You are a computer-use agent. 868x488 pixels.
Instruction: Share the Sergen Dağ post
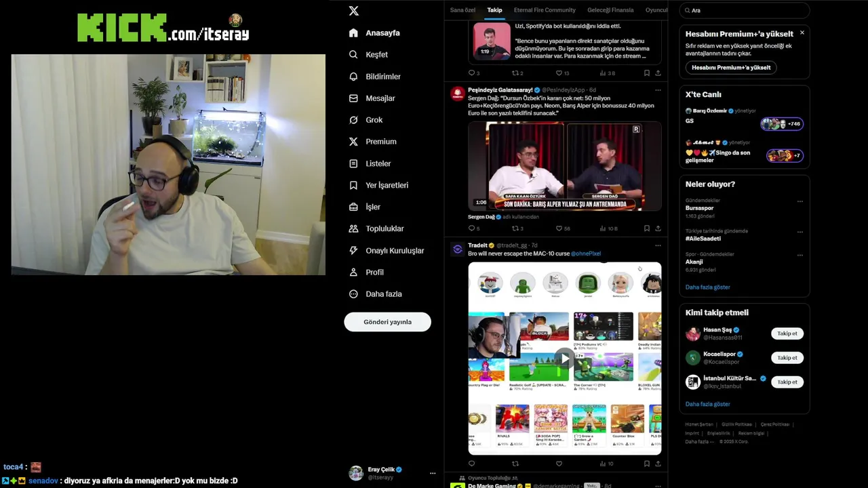click(658, 228)
